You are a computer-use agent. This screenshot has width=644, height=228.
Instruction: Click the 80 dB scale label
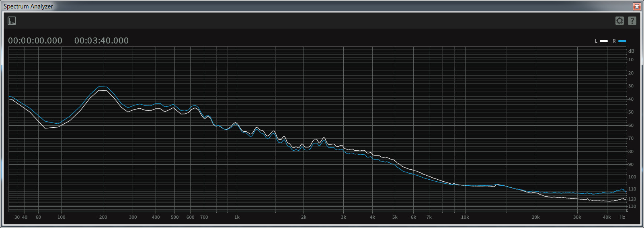[631, 151]
